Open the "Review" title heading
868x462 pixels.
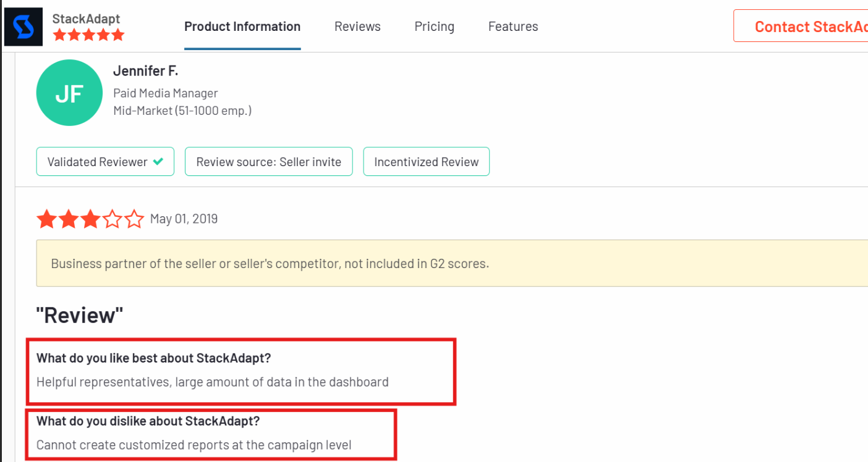(x=80, y=316)
